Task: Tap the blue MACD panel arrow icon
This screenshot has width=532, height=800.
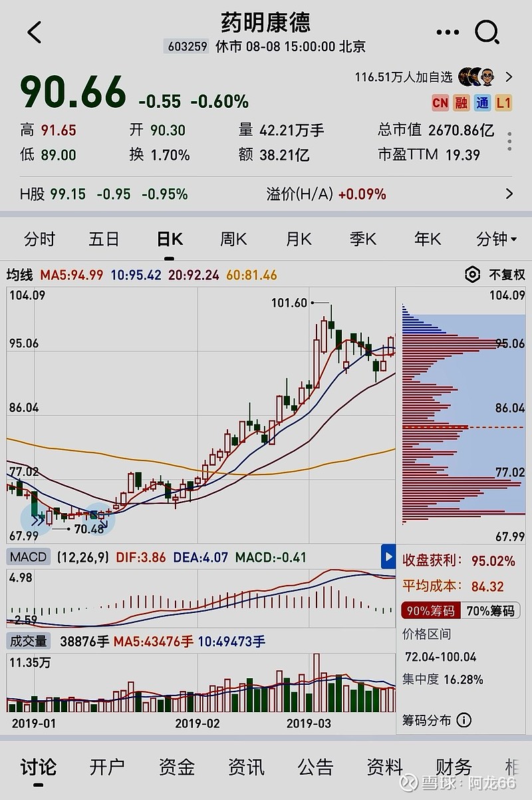Action: pos(388,556)
